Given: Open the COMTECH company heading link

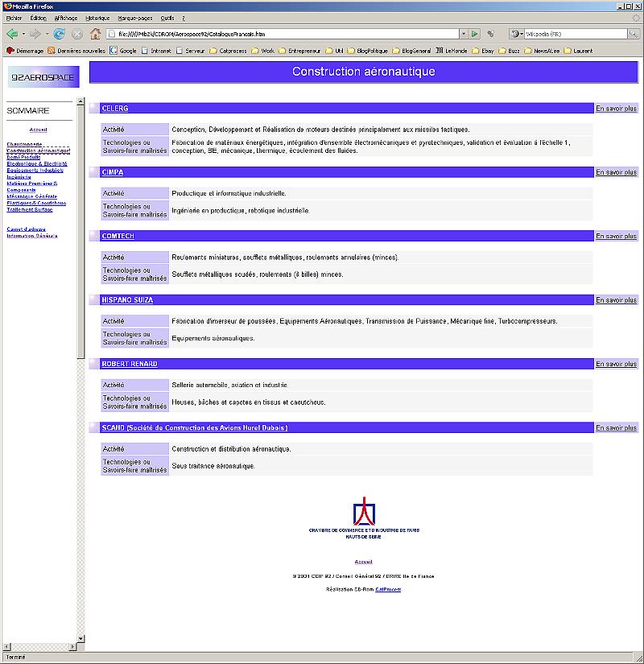Looking at the screenshot, I should pyautogui.click(x=118, y=237).
